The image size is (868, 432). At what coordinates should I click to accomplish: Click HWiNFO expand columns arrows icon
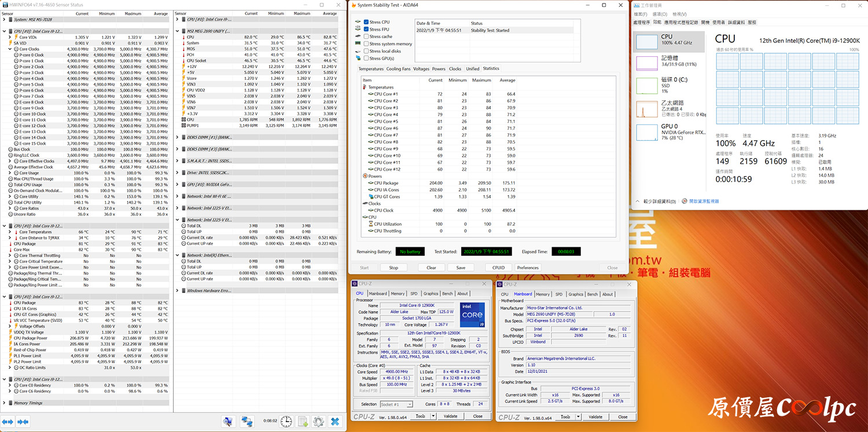pos(8,422)
